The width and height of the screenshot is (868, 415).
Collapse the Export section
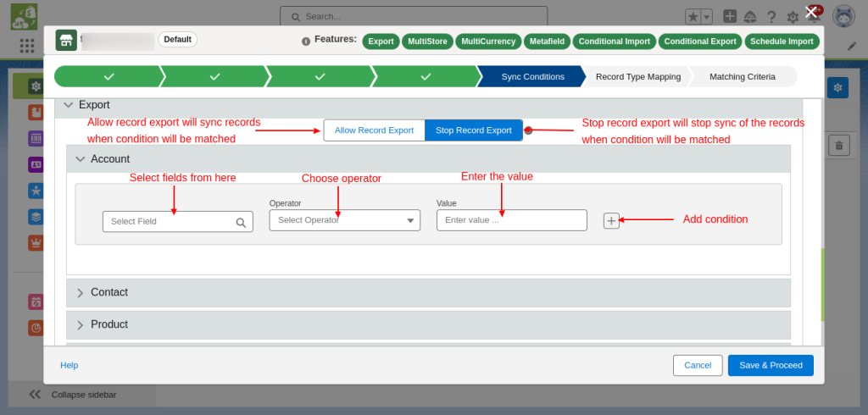(69, 104)
